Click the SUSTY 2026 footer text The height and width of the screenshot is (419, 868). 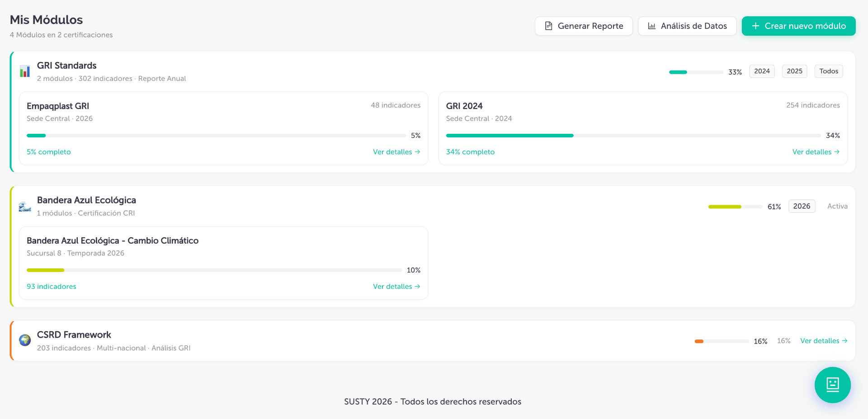click(433, 401)
